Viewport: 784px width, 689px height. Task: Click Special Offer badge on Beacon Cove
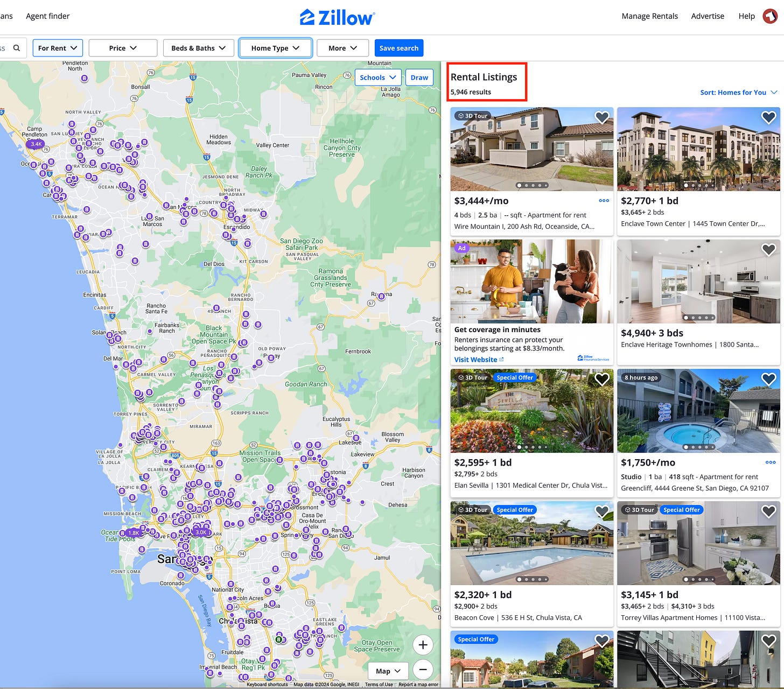pyautogui.click(x=515, y=510)
